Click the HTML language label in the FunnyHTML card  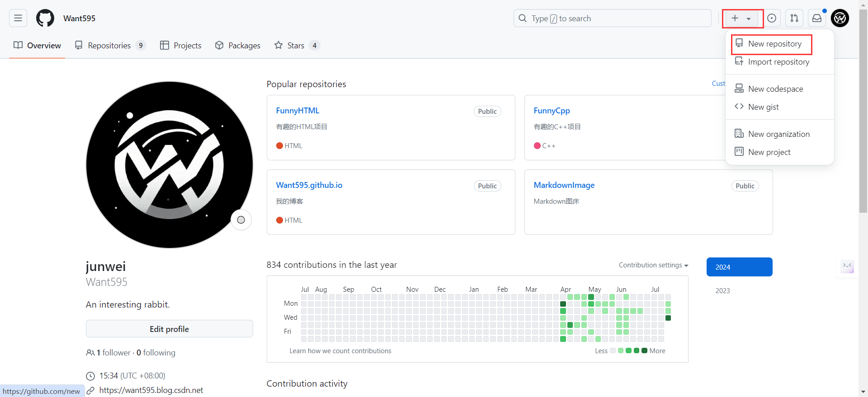pos(293,146)
